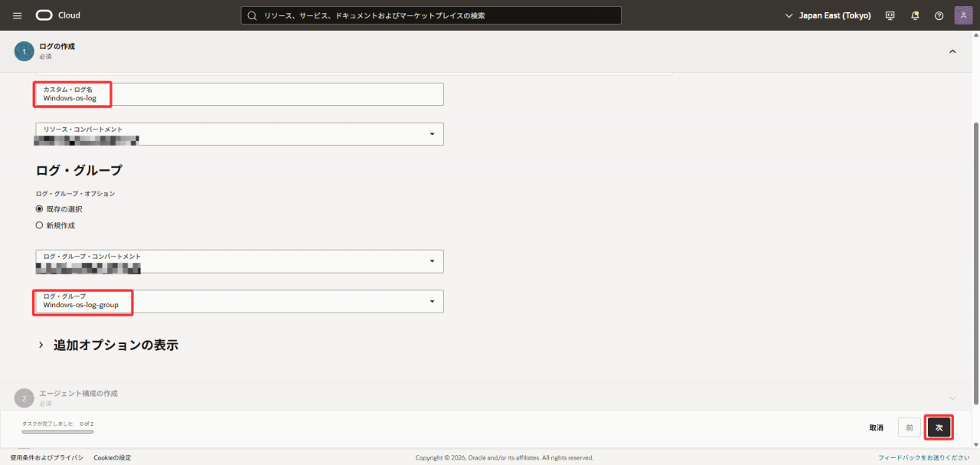Open the hamburger navigation menu

pos(18,15)
